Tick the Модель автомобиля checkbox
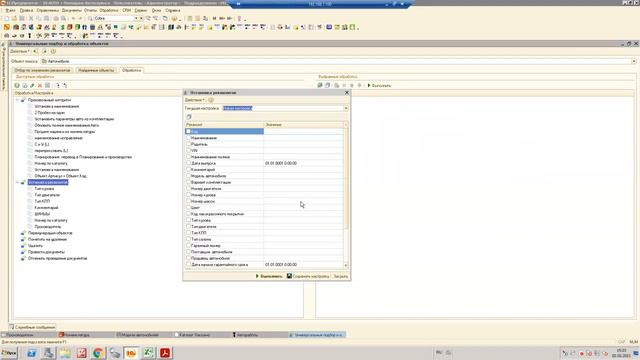Image resolution: width=640 pixels, height=360 pixels. pyautogui.click(x=188, y=176)
